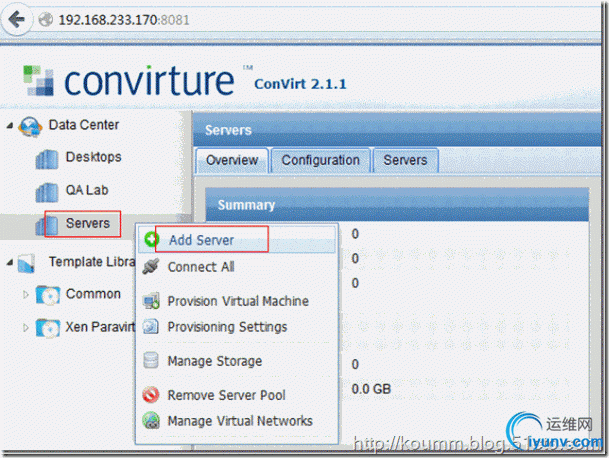Collapse the Data Center tree node
The image size is (609, 458).
coord(10,125)
